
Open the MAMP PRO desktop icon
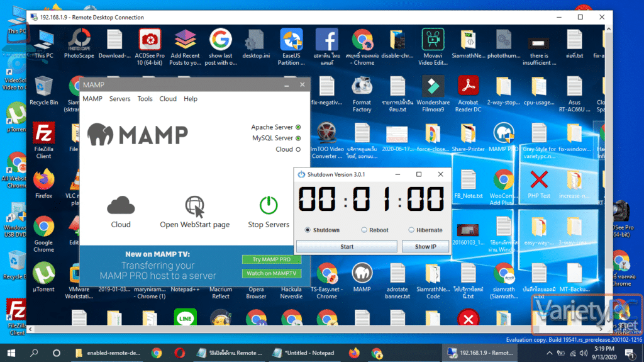[504, 137]
